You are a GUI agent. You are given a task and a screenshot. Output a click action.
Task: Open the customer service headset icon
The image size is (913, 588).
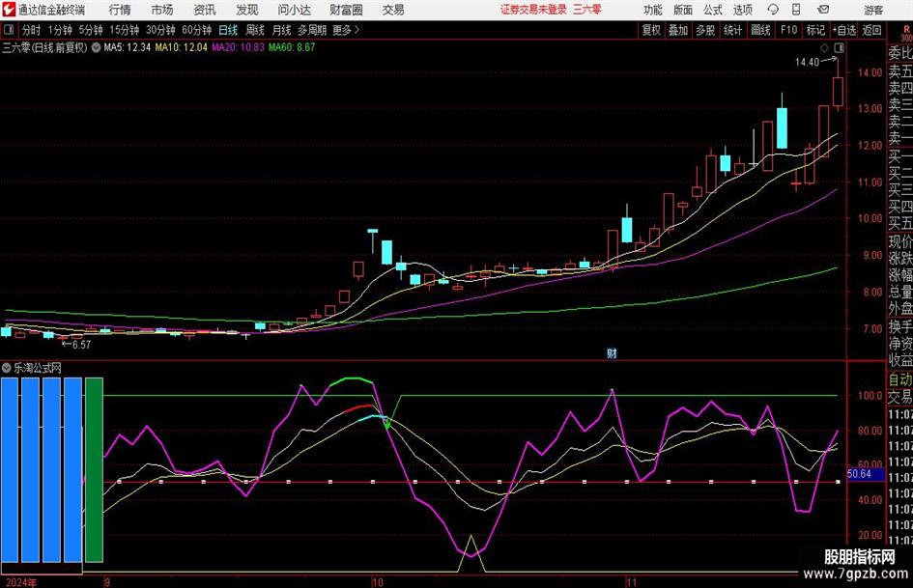(x=773, y=10)
